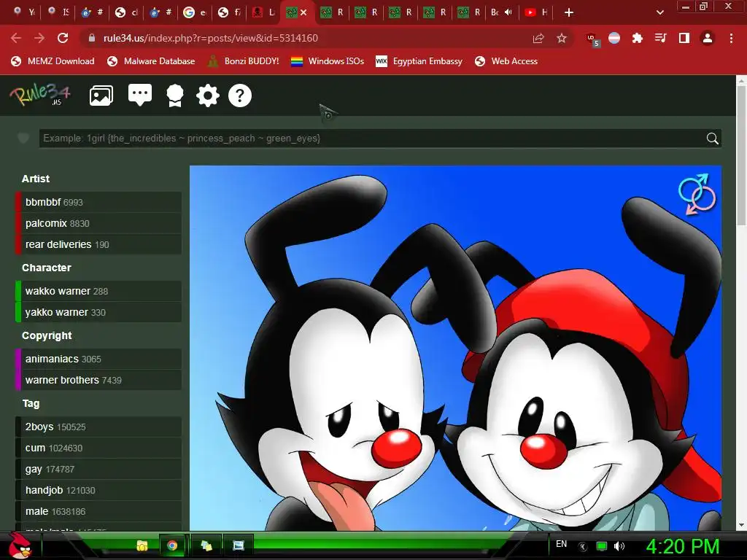The image size is (747, 560).
Task: Open a new browser tab
Action: [x=568, y=12]
